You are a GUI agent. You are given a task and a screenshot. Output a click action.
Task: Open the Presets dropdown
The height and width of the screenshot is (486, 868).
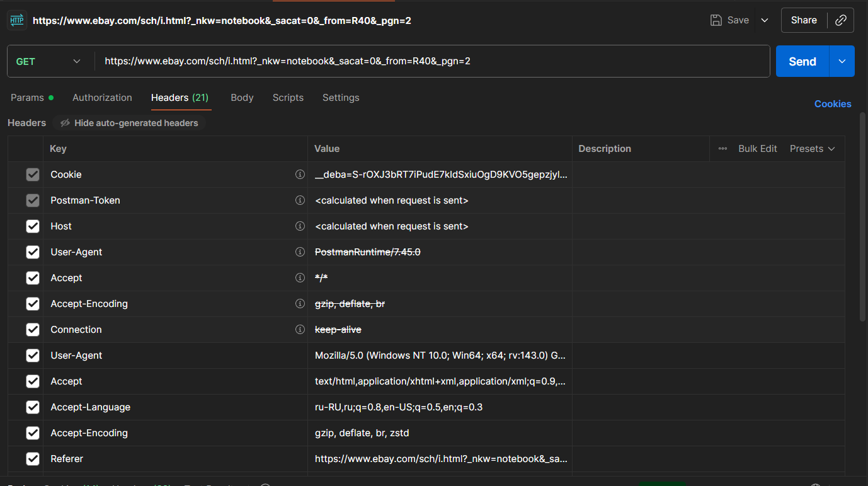812,149
